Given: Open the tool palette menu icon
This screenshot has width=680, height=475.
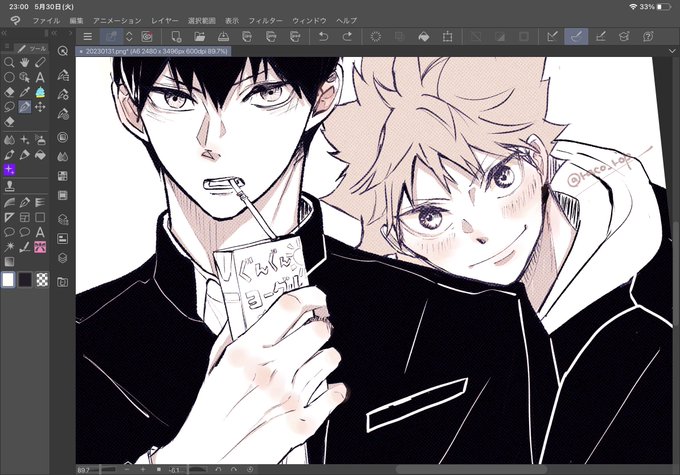Looking at the screenshot, I should tap(7, 47).
